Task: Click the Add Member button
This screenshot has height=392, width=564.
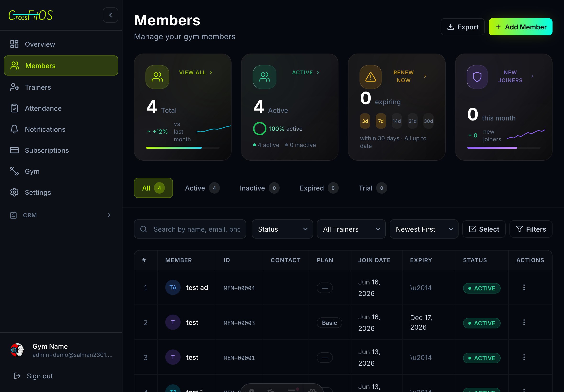Action: click(x=520, y=27)
